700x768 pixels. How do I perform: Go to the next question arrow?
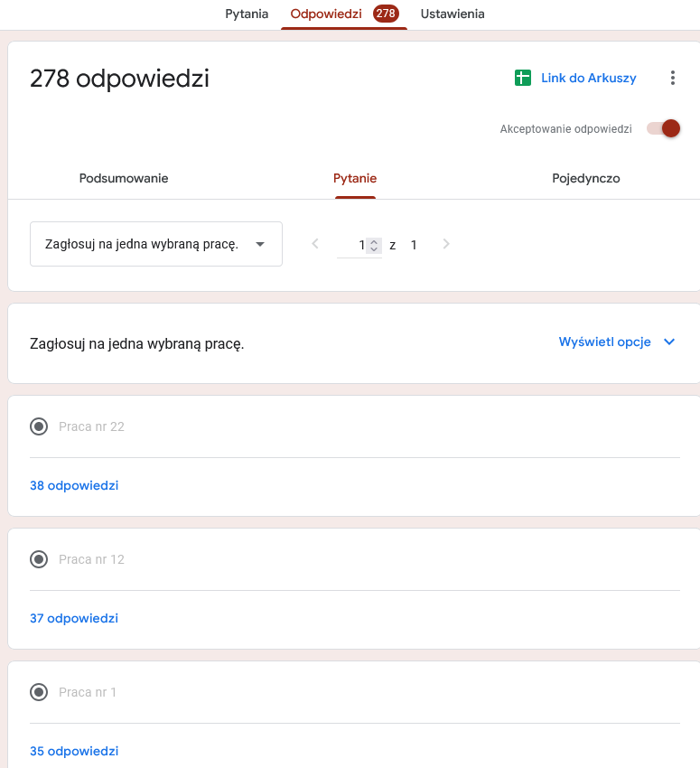446,244
